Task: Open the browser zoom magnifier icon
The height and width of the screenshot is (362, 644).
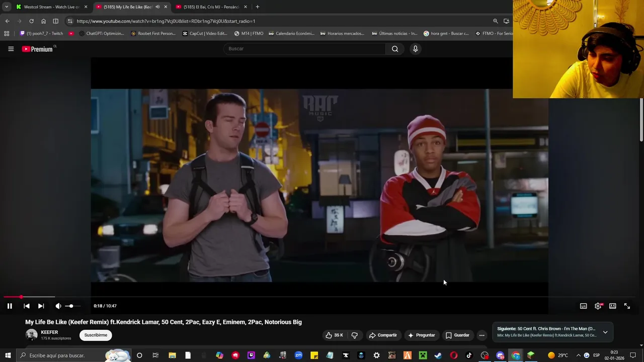Action: click(x=496, y=21)
